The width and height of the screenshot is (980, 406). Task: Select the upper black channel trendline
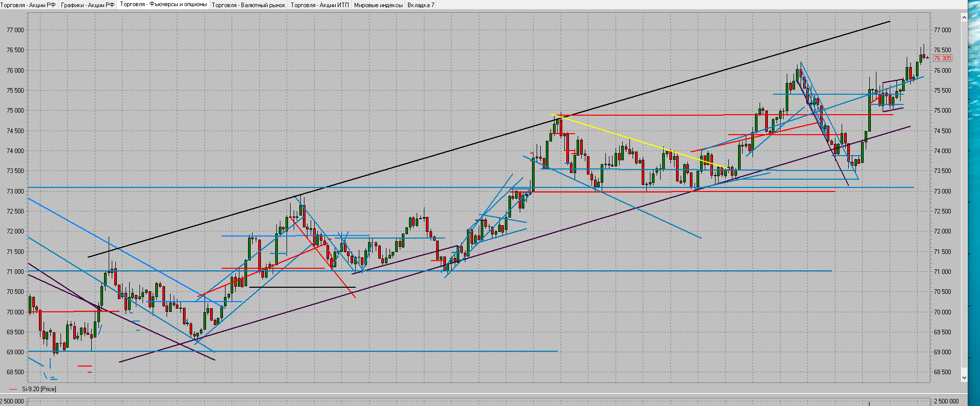461,147
